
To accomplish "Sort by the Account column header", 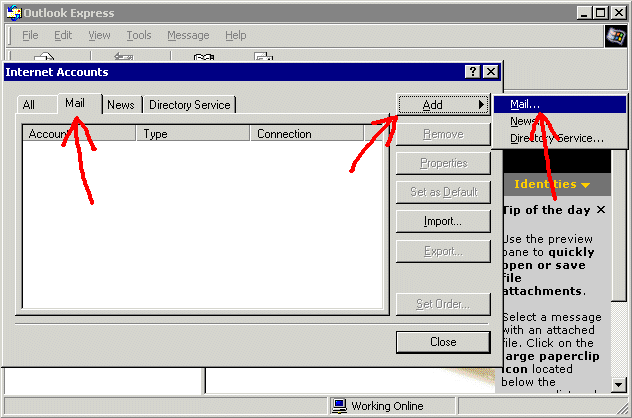I will coord(79,133).
